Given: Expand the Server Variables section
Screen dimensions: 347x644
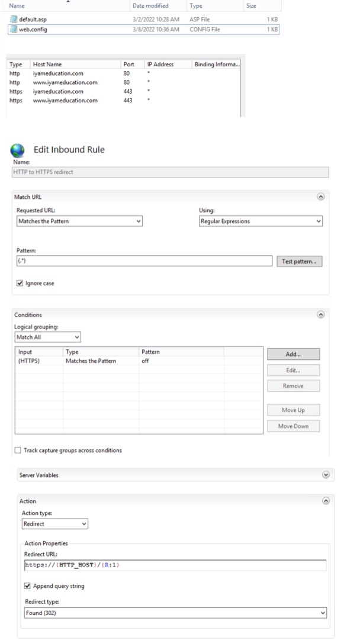Looking at the screenshot, I should pyautogui.click(x=326, y=475).
